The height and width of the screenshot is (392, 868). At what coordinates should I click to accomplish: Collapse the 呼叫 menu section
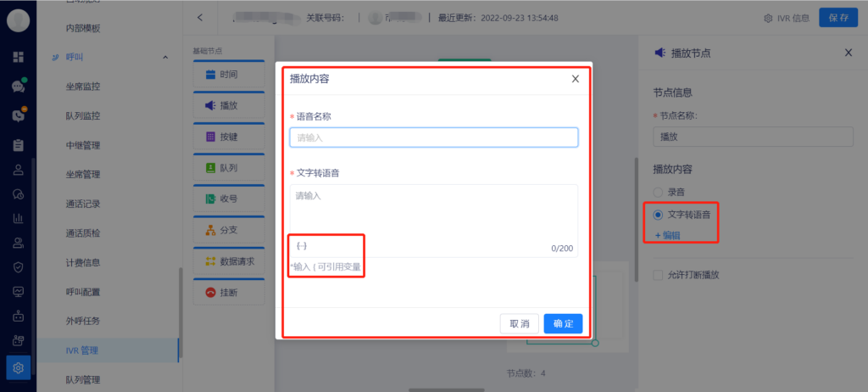pyautogui.click(x=165, y=57)
